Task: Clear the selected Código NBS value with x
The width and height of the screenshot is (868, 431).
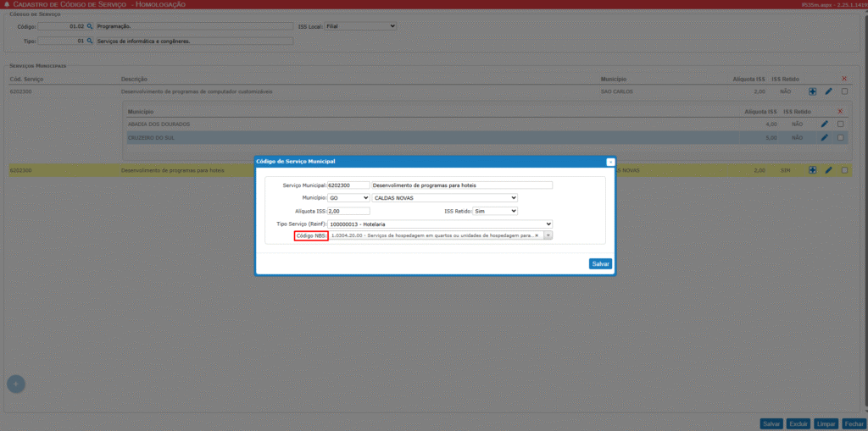Action: pos(537,235)
